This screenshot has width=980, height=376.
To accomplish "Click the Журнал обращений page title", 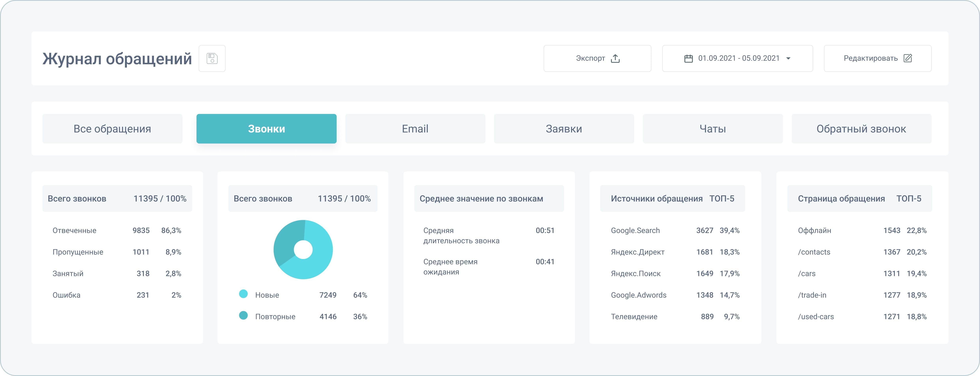I will [117, 59].
